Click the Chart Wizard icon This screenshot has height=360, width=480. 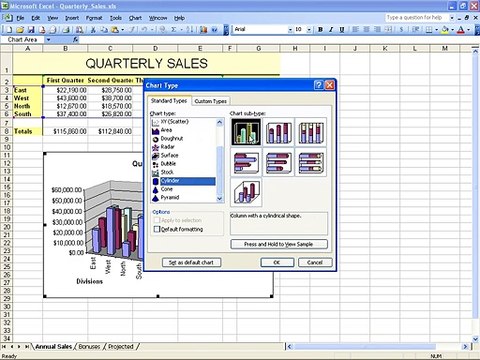pos(203,30)
